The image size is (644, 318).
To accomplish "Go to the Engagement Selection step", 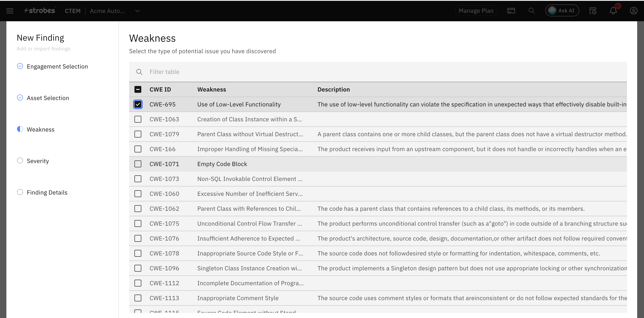I will [x=57, y=66].
